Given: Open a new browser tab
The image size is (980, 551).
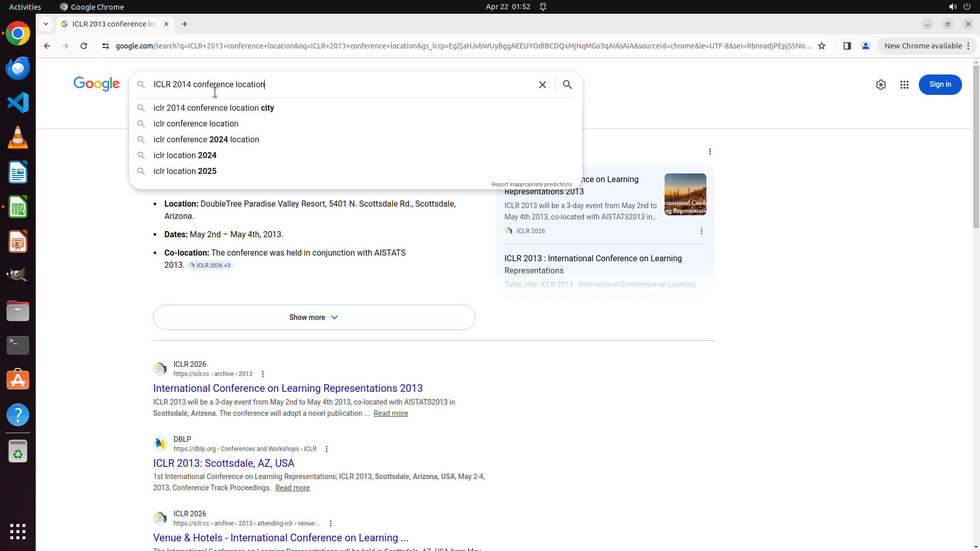Looking at the screenshot, I should (x=185, y=24).
